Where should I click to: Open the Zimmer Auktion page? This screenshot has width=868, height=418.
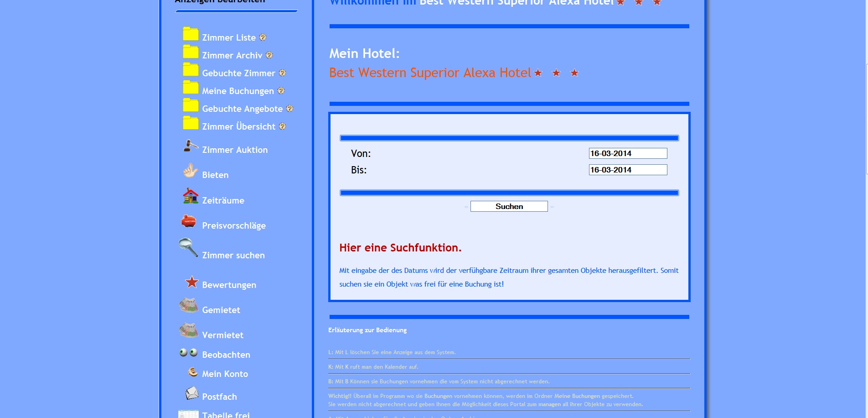(x=235, y=150)
